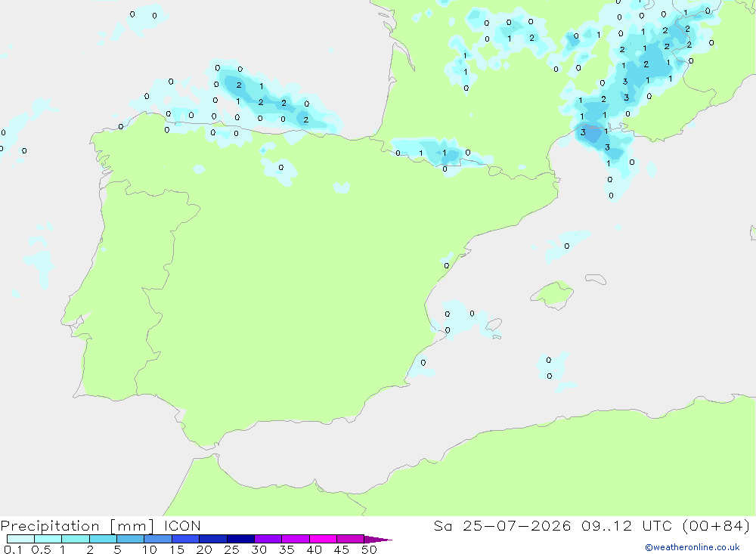Pick the 10–15 mm legend swatch
The width and height of the screenshot is (756, 554).
(x=158, y=539)
